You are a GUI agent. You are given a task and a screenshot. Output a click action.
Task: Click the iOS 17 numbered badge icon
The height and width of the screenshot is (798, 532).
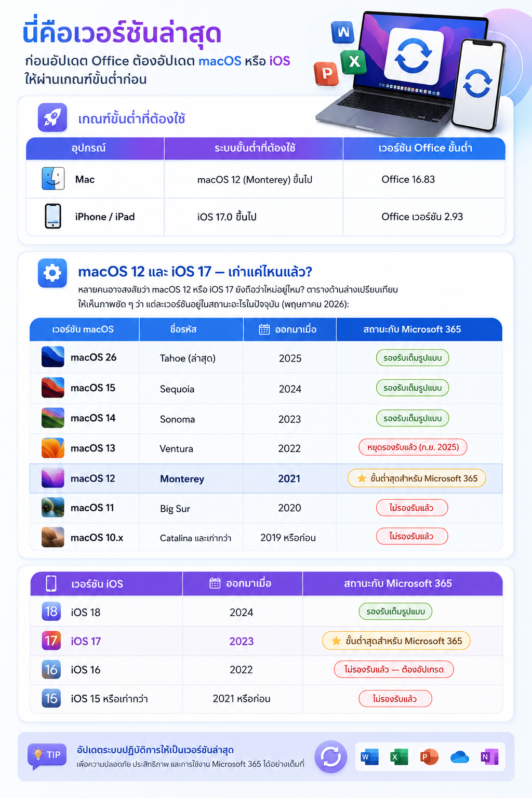click(51, 641)
